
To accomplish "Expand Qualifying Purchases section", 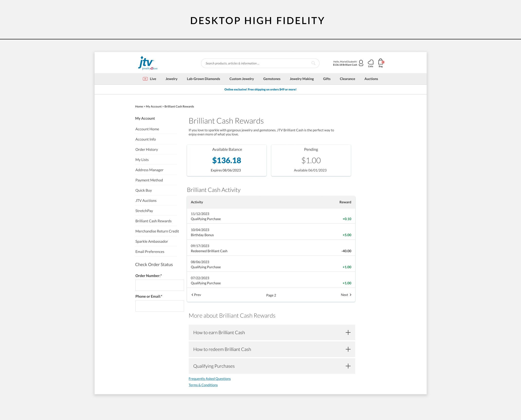I will (272, 366).
